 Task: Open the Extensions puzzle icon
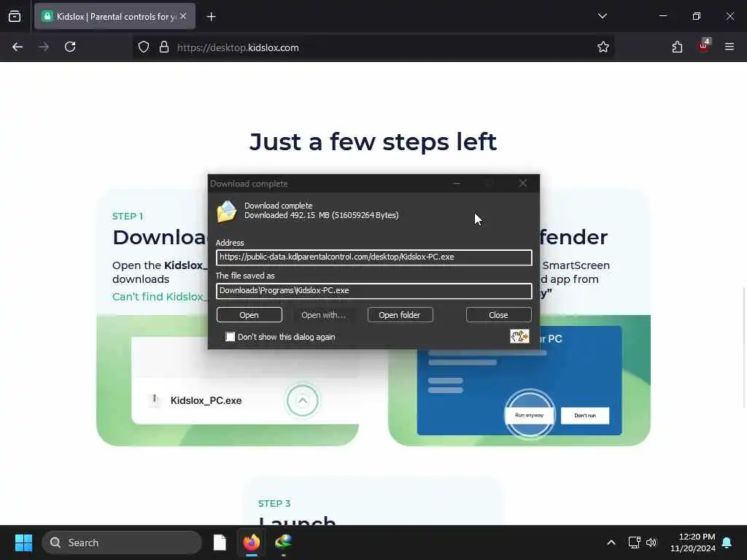coord(677,47)
